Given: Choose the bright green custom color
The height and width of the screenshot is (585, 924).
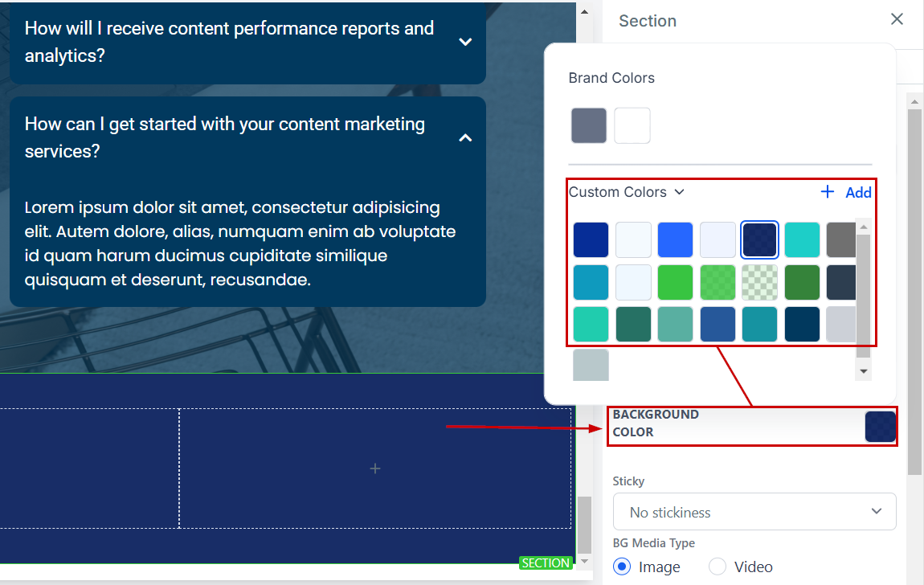Looking at the screenshot, I should tap(675, 282).
